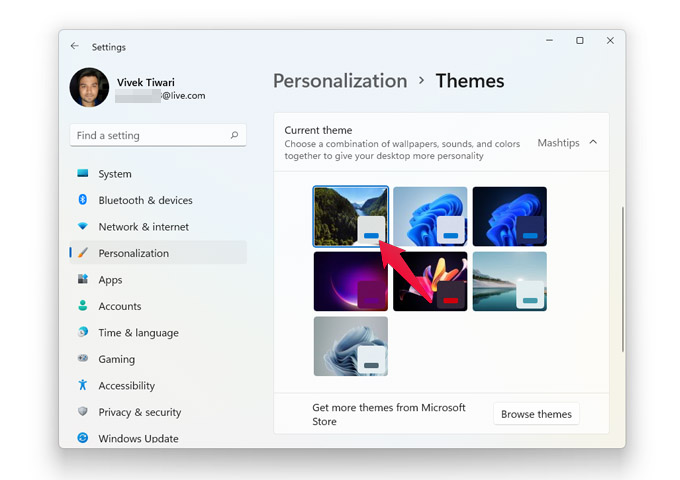Open Time & language settings
Screen dimensions: 680x480
[x=158, y=333]
